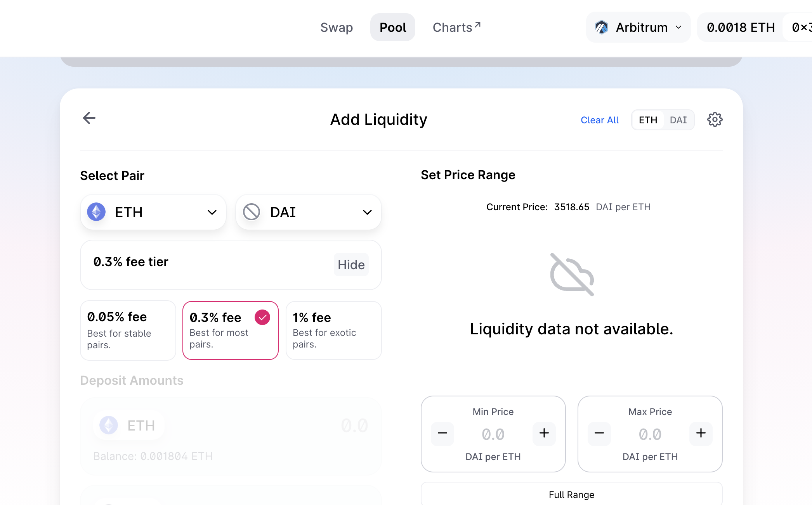Click the ETH coin logo in Select Pair

pos(96,212)
